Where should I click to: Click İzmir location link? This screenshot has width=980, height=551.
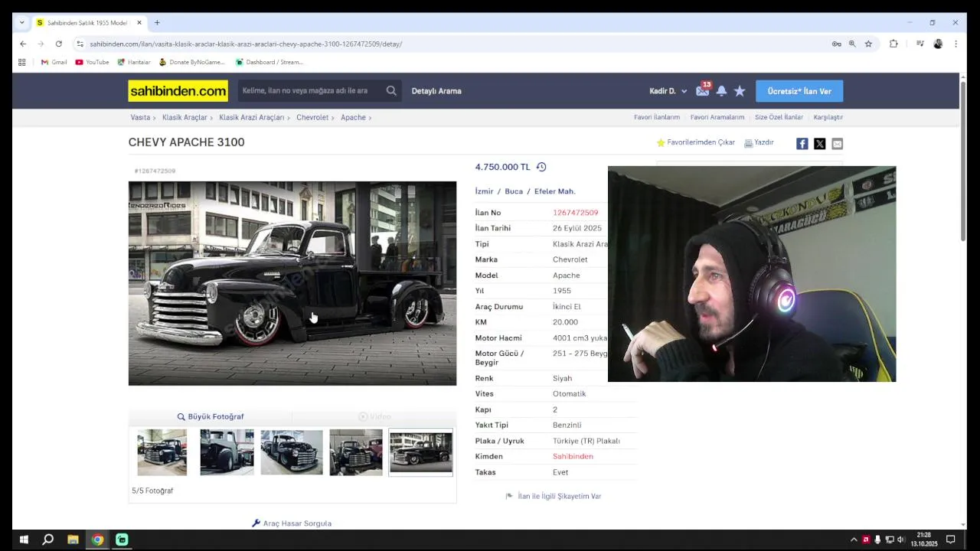point(485,191)
